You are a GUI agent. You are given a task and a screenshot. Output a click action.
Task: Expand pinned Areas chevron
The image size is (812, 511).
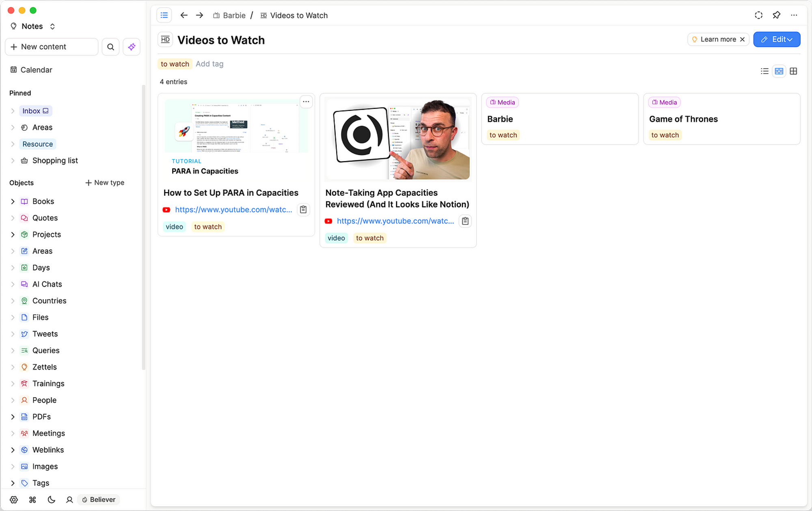(13, 128)
